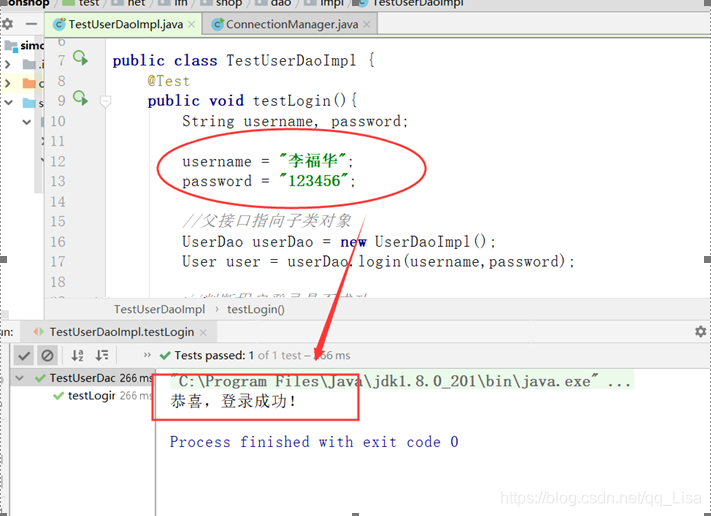Expand the first collapsed project tree folder
This screenshot has width=711, height=516.
pos(7,64)
